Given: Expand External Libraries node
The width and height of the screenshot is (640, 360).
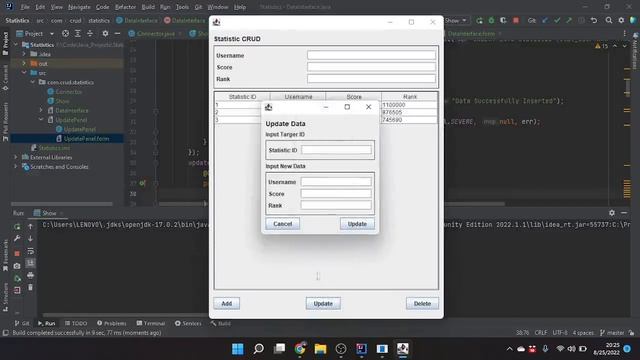Looking at the screenshot, I should pos(16,157).
